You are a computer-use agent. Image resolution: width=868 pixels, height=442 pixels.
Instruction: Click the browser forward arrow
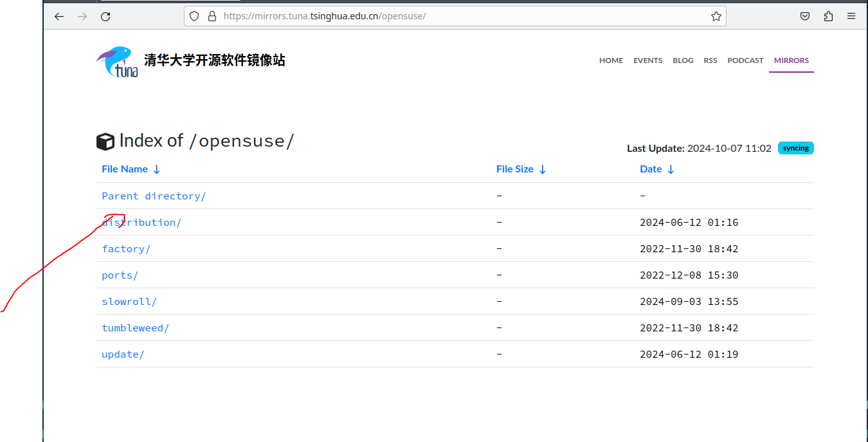pos(82,17)
